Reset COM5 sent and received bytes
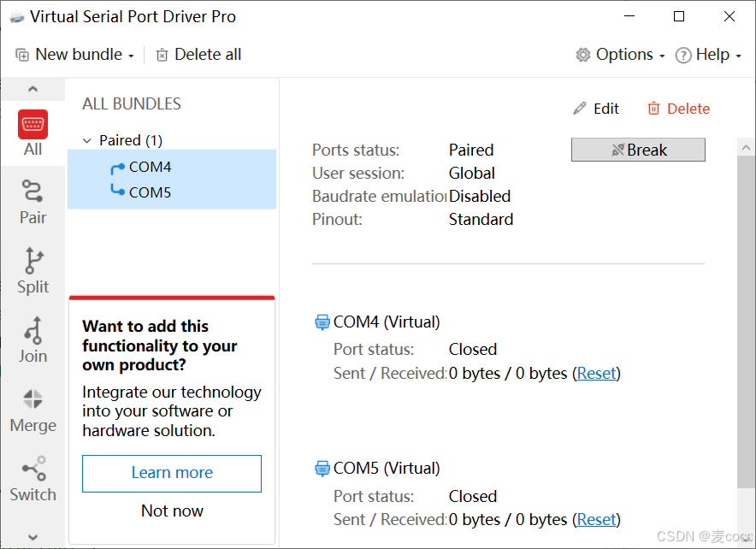Screen dimensions: 756x549 [596, 519]
